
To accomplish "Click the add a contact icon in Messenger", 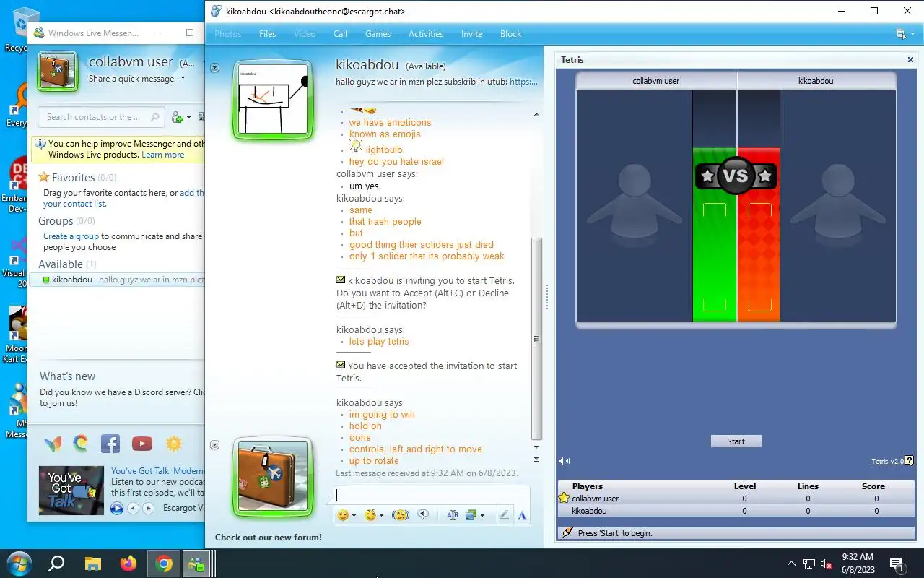I will point(177,117).
